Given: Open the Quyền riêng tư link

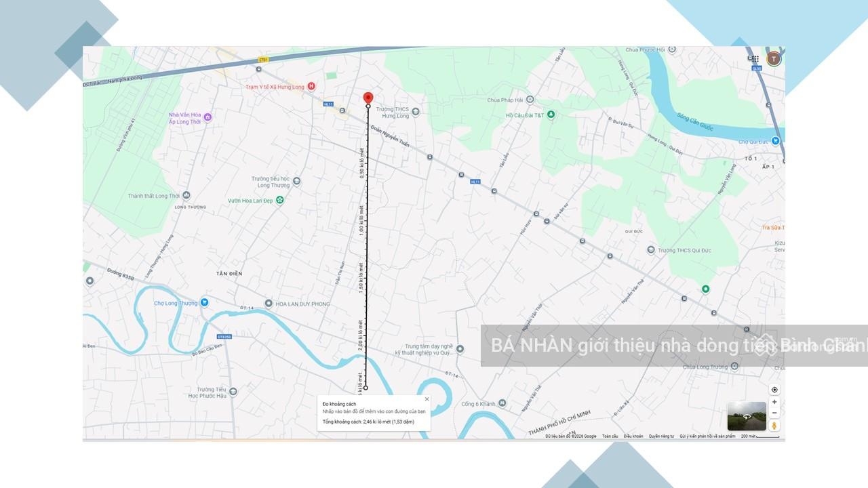Looking at the screenshot, I should click(x=661, y=436).
